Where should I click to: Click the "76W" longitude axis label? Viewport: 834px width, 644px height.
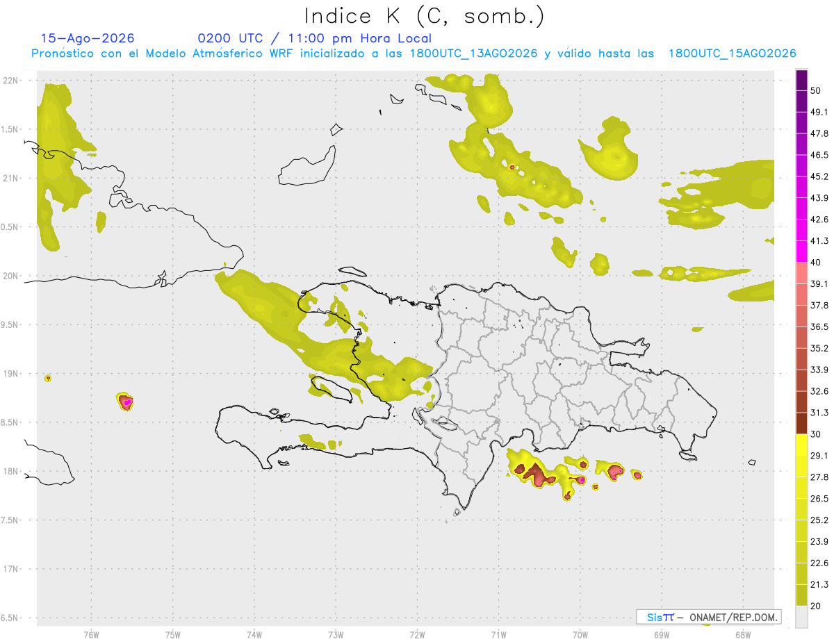click(91, 634)
